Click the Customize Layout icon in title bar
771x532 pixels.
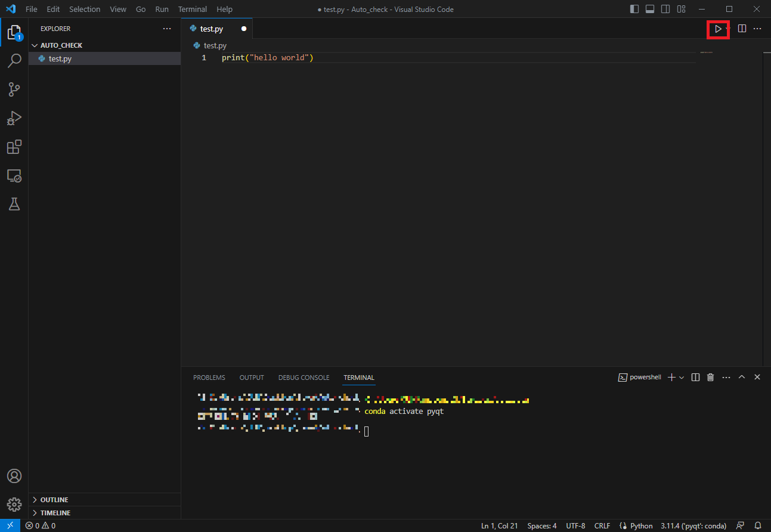pyautogui.click(x=681, y=10)
